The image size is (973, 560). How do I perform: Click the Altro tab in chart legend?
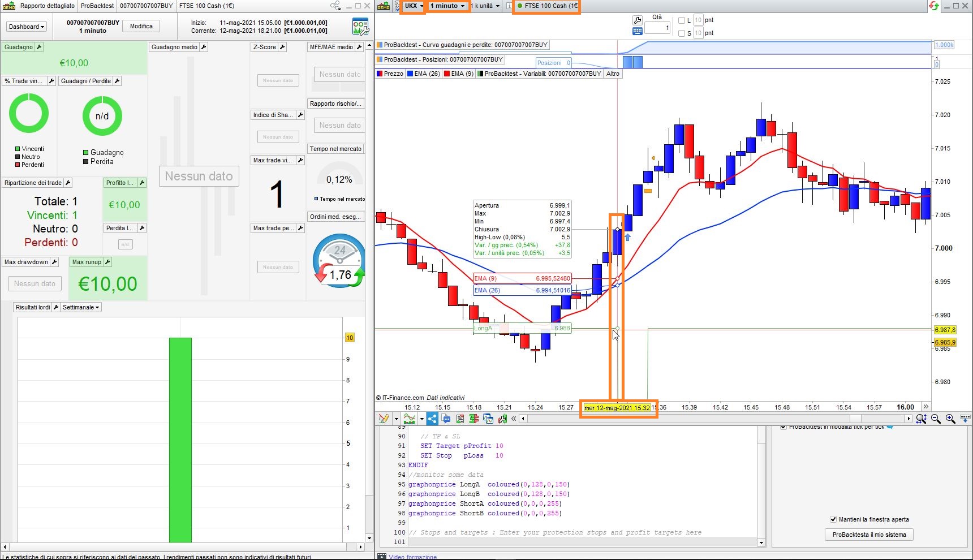point(613,74)
